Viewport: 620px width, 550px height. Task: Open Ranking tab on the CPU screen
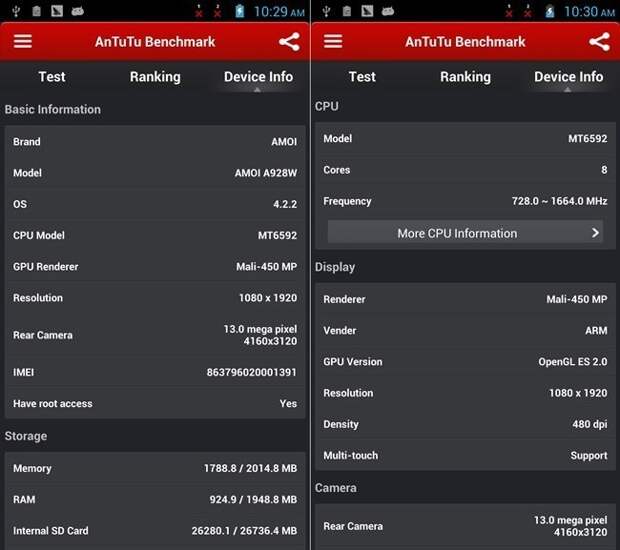point(465,77)
